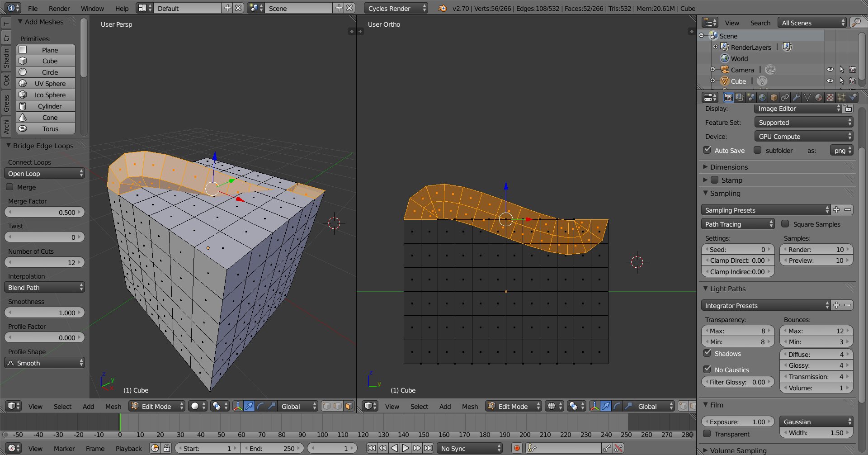Click the End frame field
Image resolution: width=868 pixels, height=455 pixels.
tap(272, 448)
